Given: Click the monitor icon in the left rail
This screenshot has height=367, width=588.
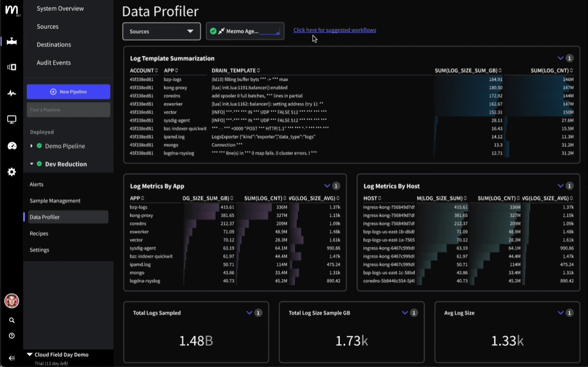Looking at the screenshot, I should 12,119.
